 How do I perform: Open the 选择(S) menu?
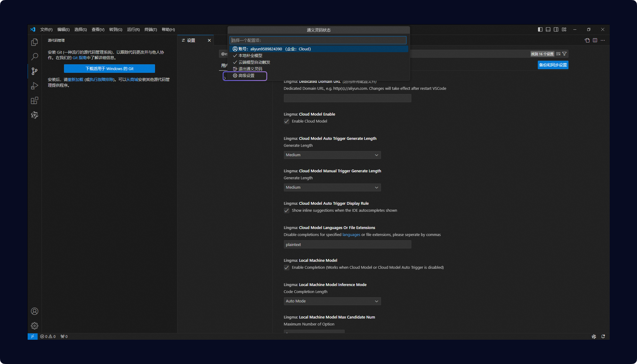(x=81, y=29)
